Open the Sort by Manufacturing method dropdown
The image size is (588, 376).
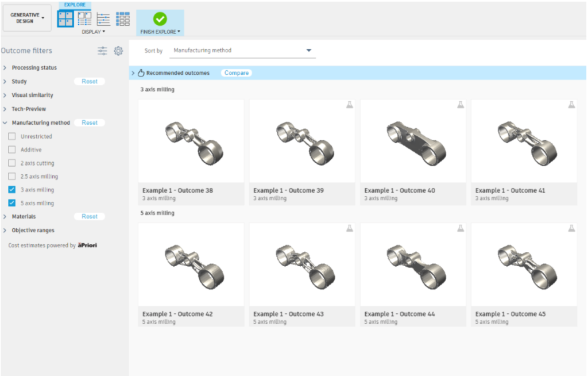click(308, 50)
